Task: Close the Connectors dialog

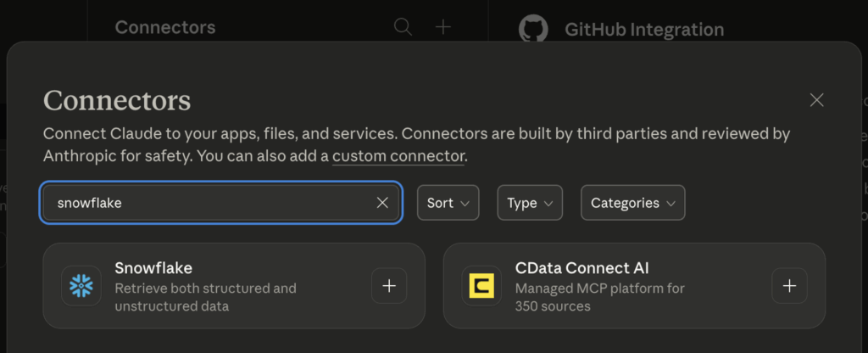Action: [816, 100]
